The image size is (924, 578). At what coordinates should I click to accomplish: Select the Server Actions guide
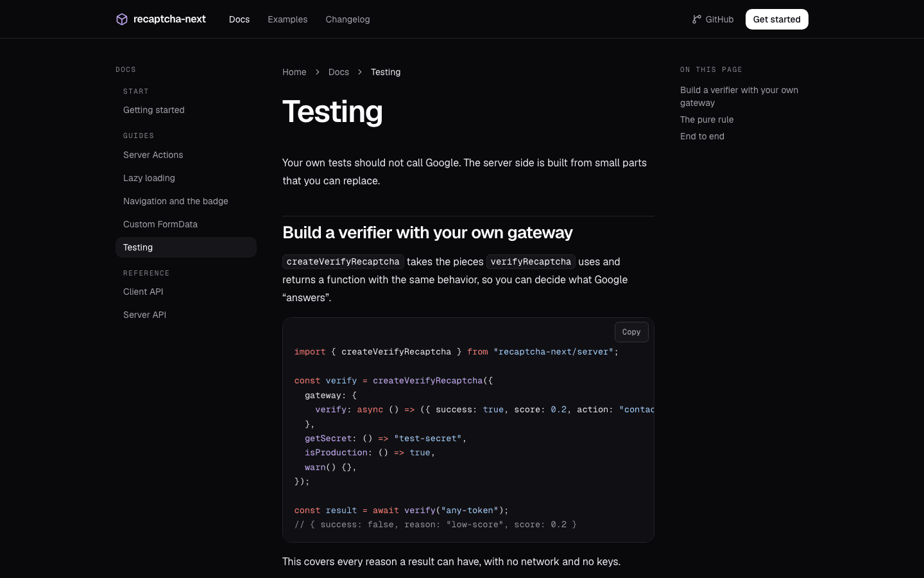[x=186, y=155]
